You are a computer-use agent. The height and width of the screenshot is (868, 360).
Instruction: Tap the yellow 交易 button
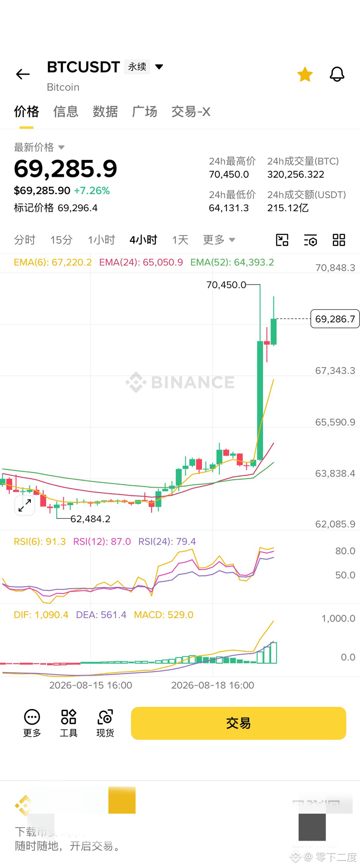coord(239,723)
